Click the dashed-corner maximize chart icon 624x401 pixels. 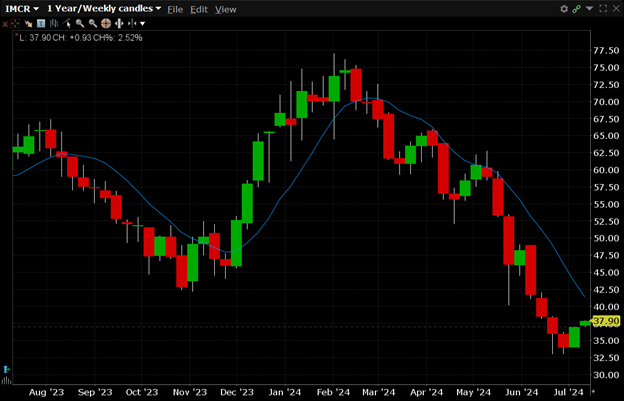point(603,8)
